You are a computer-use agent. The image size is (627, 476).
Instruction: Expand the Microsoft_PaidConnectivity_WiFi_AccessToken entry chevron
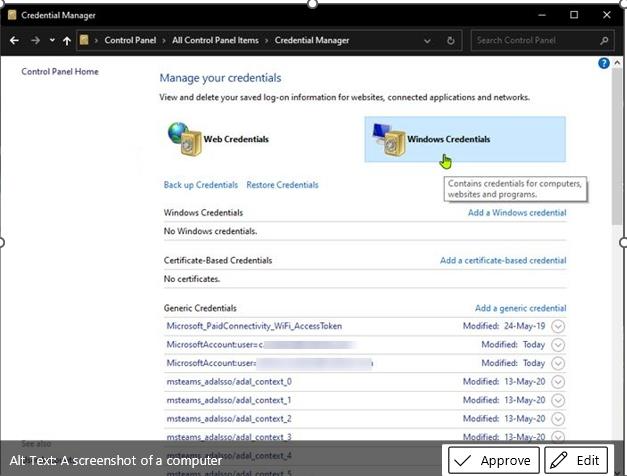pyautogui.click(x=558, y=326)
